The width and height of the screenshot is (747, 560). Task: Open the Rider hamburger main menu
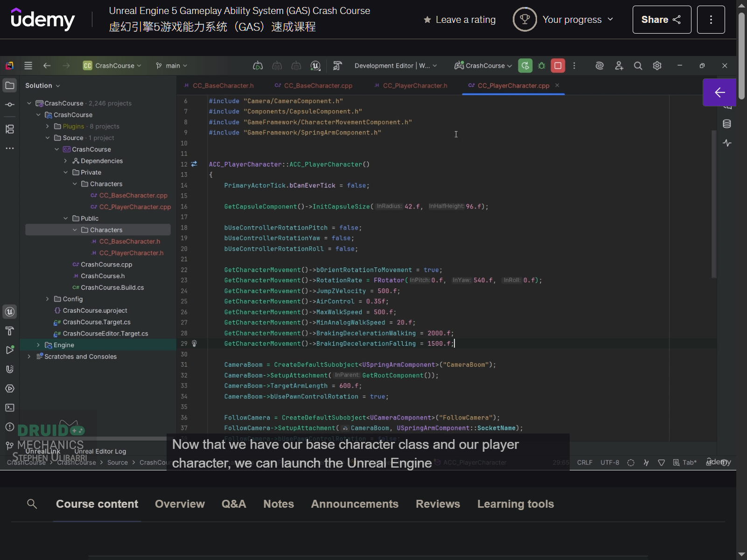28,66
